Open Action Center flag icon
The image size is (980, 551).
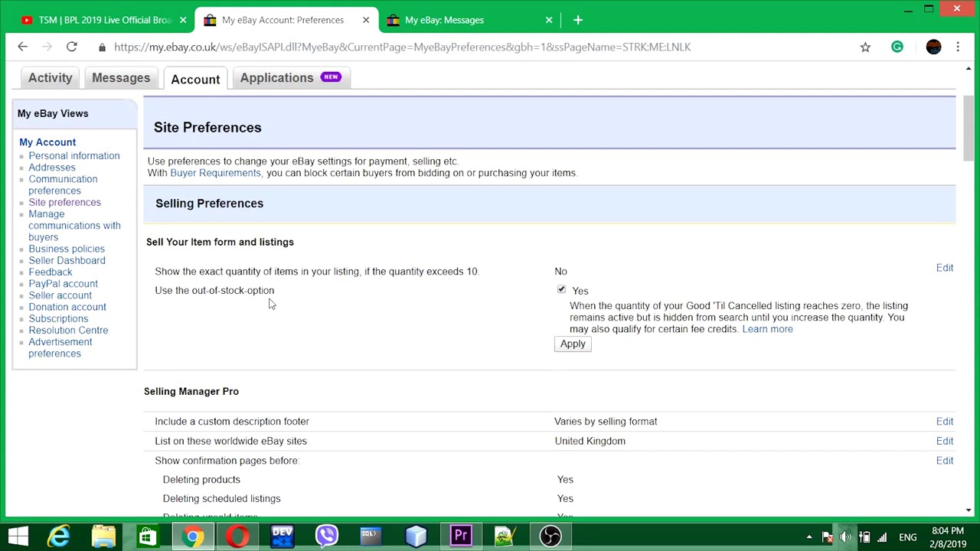click(x=827, y=537)
